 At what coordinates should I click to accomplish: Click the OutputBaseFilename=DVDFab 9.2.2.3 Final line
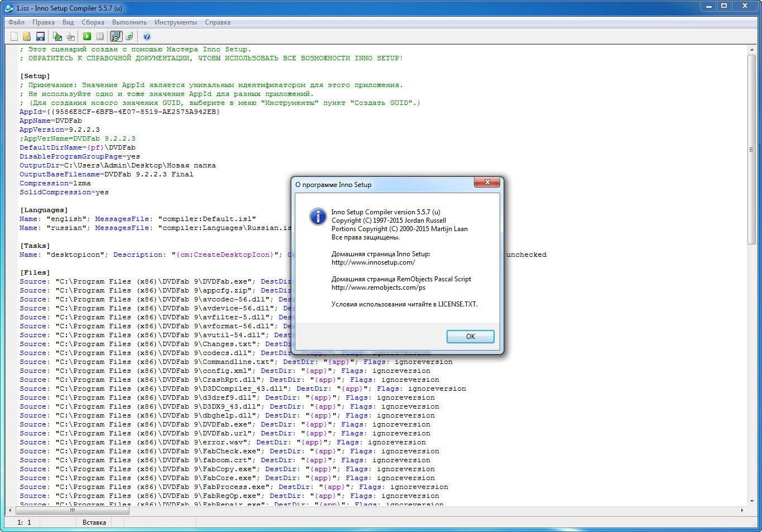(107, 174)
